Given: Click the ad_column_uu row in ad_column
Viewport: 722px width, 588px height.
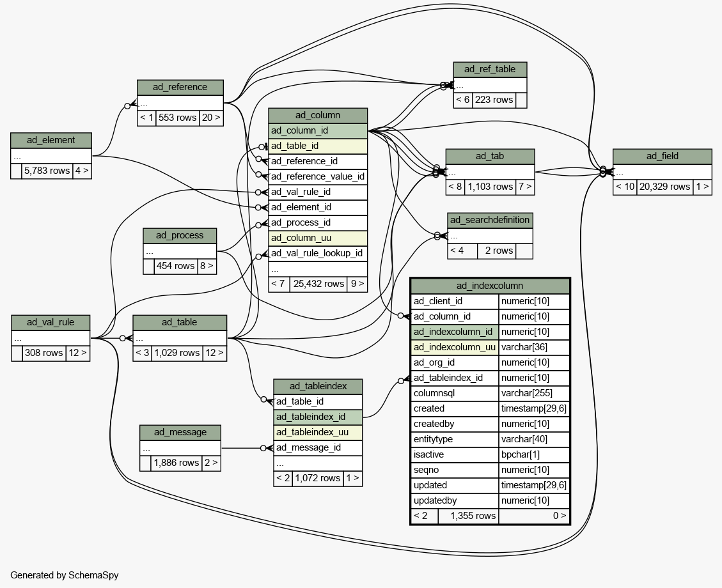Looking at the screenshot, I should [318, 238].
